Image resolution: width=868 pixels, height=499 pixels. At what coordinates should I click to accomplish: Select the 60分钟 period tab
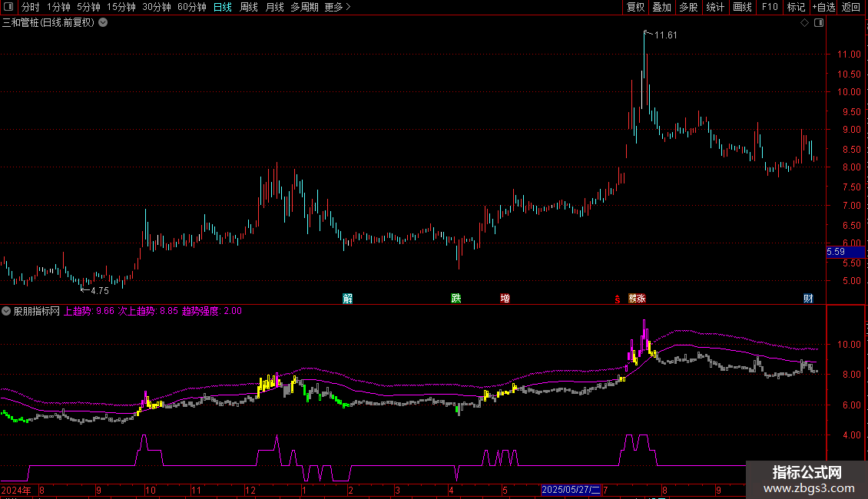point(191,7)
